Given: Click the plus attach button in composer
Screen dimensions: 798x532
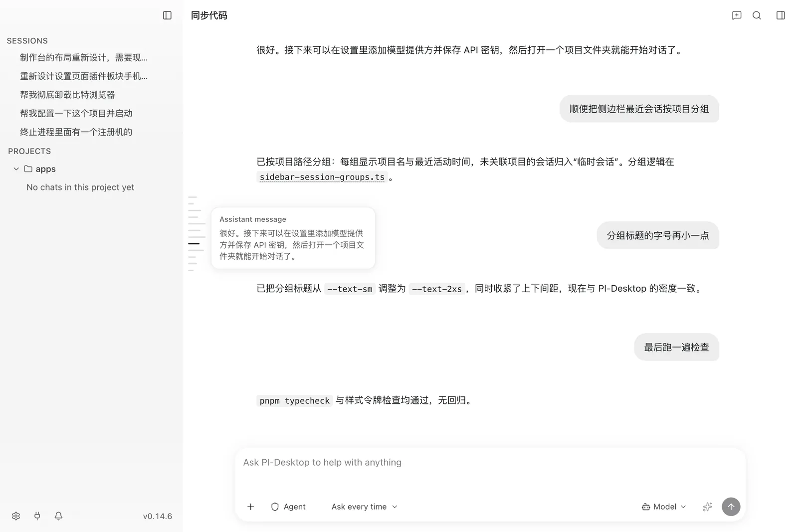Looking at the screenshot, I should (x=251, y=507).
